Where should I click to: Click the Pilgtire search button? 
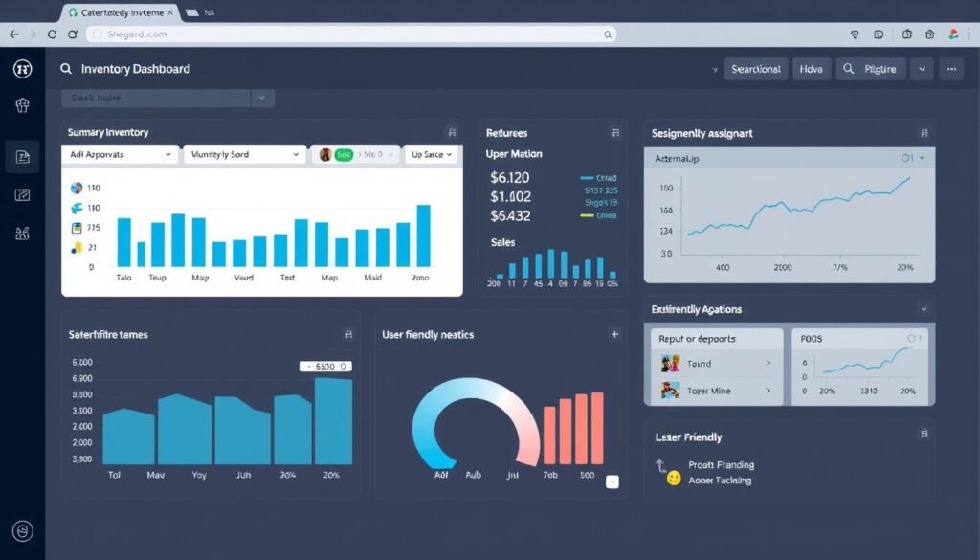coord(870,68)
